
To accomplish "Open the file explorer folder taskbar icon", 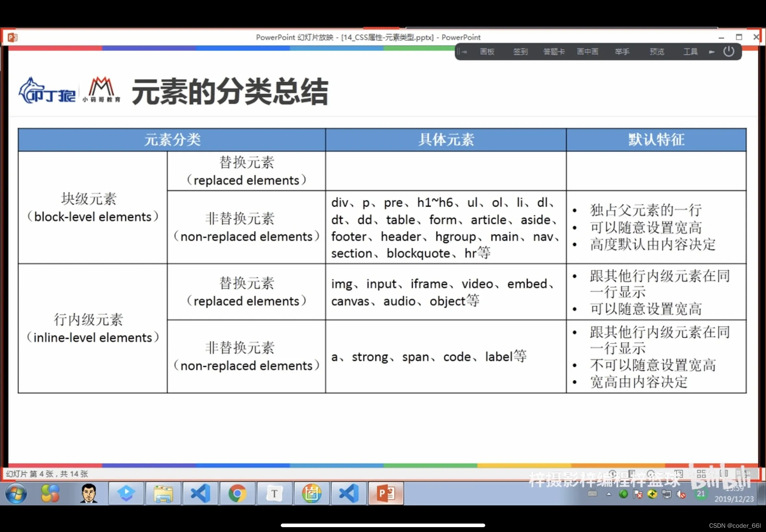I will pyautogui.click(x=163, y=493).
